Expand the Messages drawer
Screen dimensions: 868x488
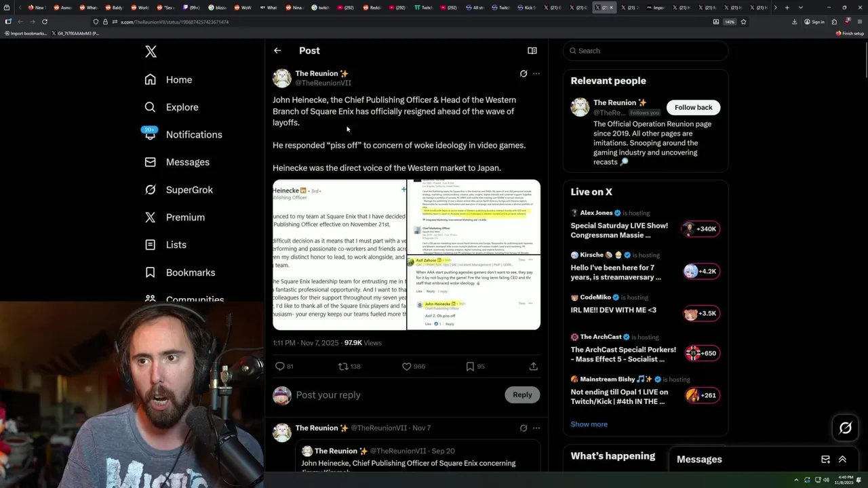(x=842, y=459)
